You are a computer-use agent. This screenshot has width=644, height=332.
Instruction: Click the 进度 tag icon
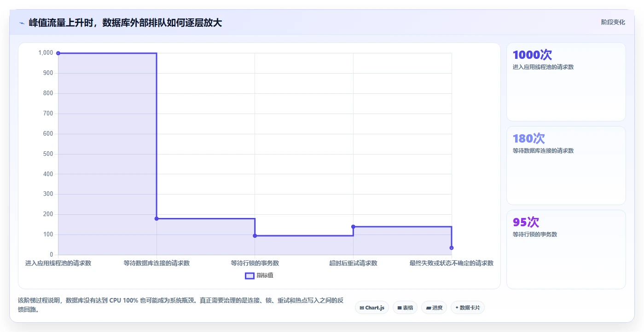click(x=428, y=308)
